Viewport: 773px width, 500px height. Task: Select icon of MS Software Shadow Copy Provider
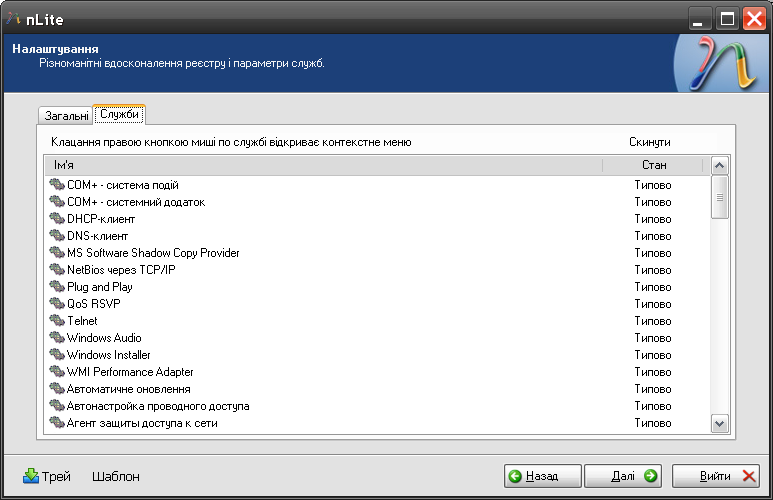(x=57, y=252)
